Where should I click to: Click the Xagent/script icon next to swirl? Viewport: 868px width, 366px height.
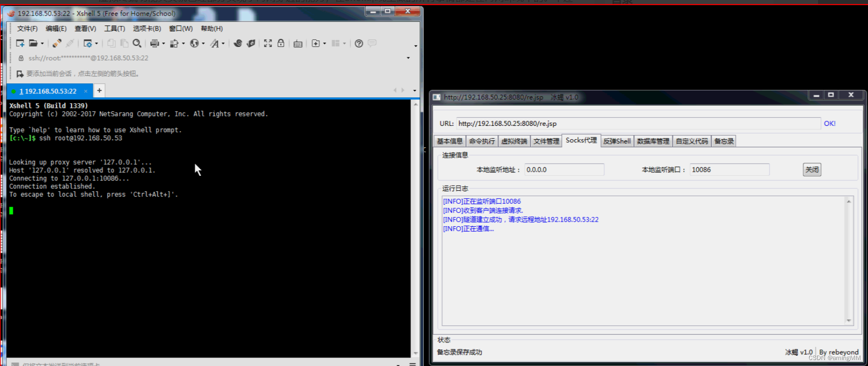pos(251,43)
